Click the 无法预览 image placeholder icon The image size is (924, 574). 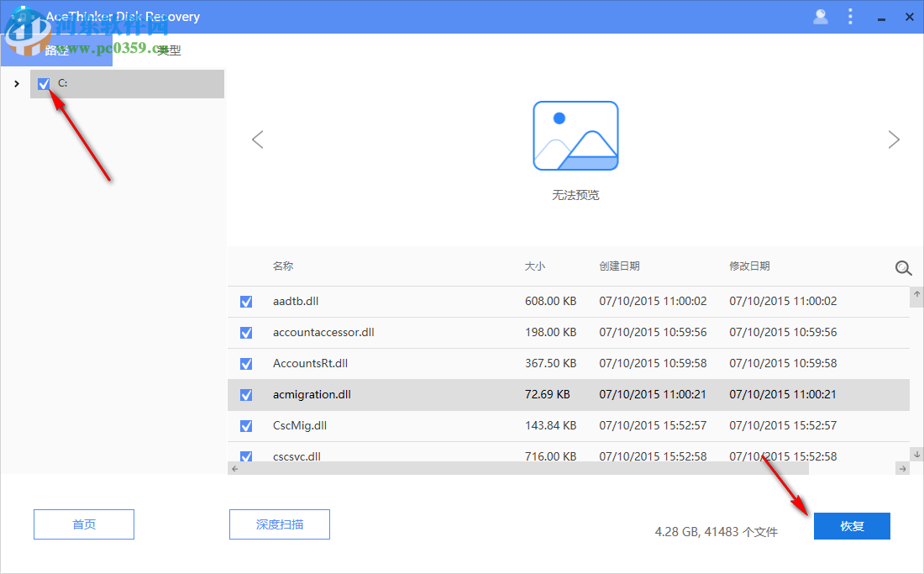pyautogui.click(x=575, y=135)
